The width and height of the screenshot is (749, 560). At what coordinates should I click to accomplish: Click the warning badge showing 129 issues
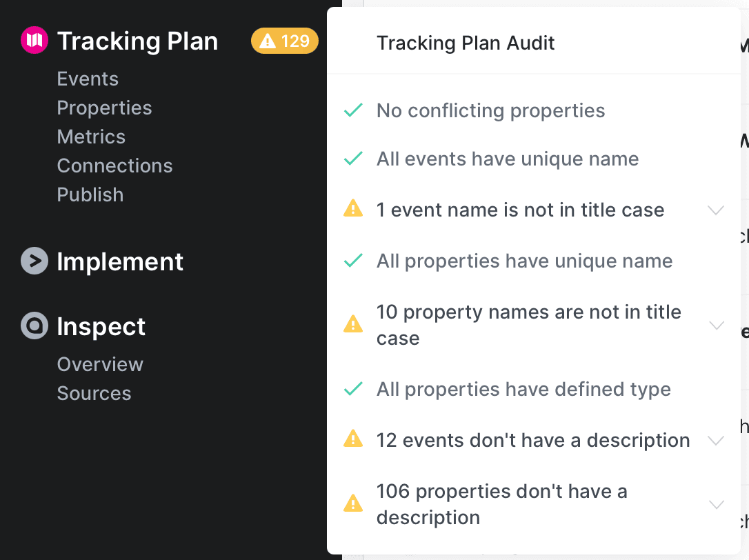[x=284, y=41]
